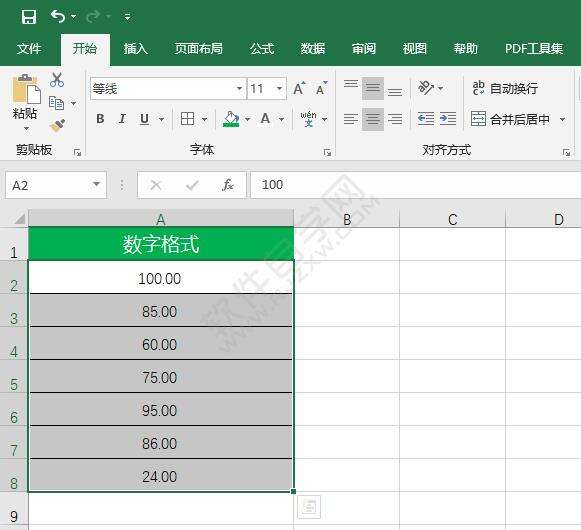
Task: Click the Undo arrow icon
Action: pyautogui.click(x=58, y=17)
